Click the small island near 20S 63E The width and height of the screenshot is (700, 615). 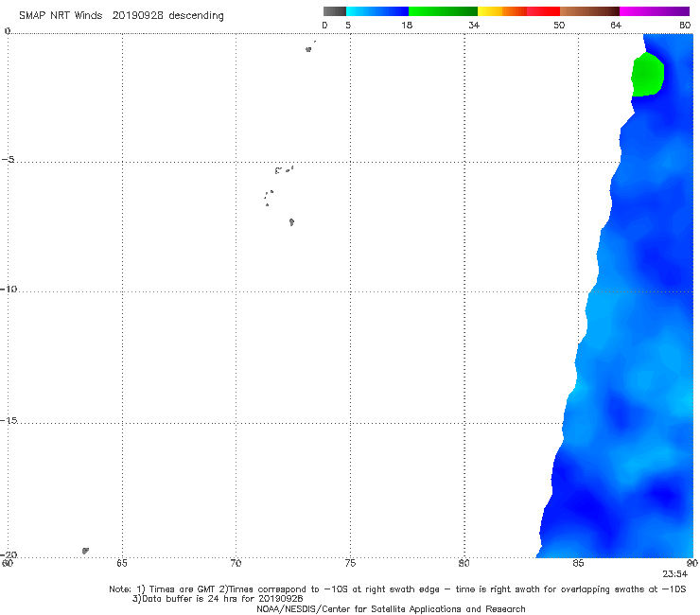click(85, 551)
